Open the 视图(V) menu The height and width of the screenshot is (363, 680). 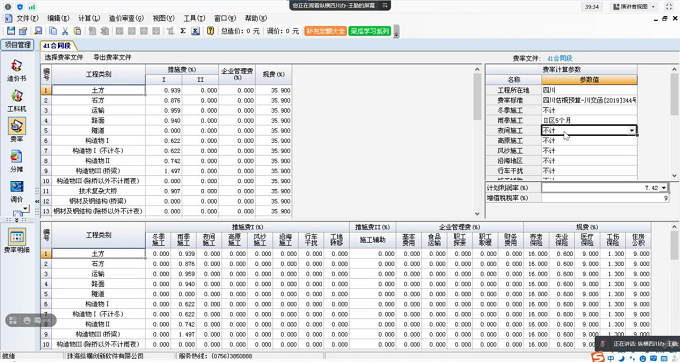[x=163, y=18]
